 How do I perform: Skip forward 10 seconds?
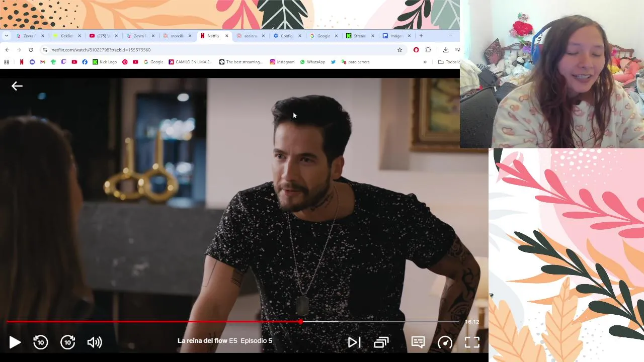pos(67,342)
